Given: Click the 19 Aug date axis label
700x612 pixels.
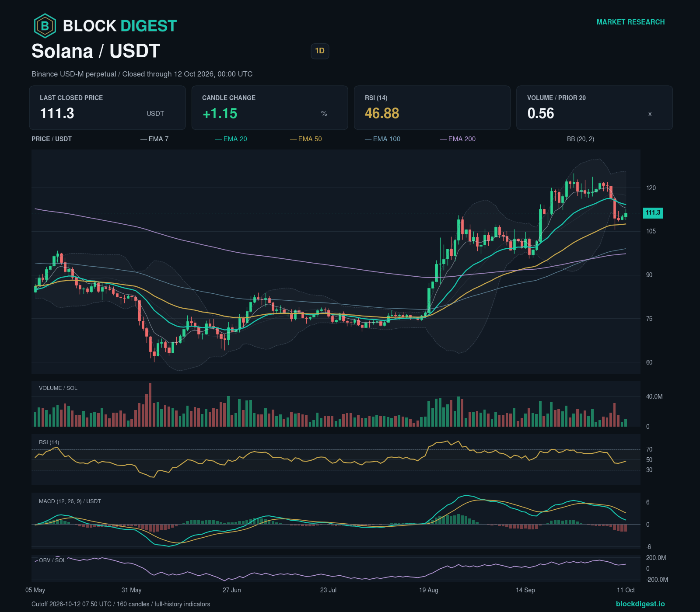Looking at the screenshot, I should 429,590.
